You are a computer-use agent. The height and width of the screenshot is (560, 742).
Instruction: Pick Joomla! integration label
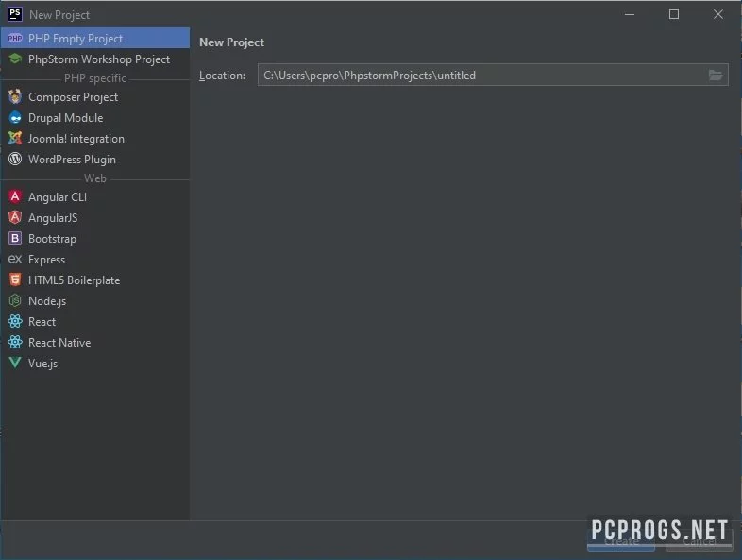click(x=76, y=139)
